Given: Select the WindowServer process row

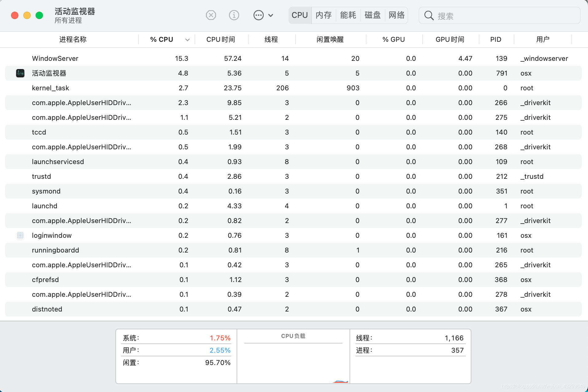Looking at the screenshot, I should (x=293, y=58).
